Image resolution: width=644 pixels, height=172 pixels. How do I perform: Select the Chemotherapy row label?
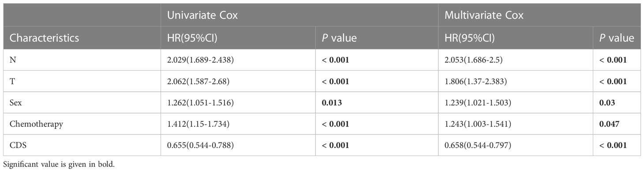[x=36, y=124]
